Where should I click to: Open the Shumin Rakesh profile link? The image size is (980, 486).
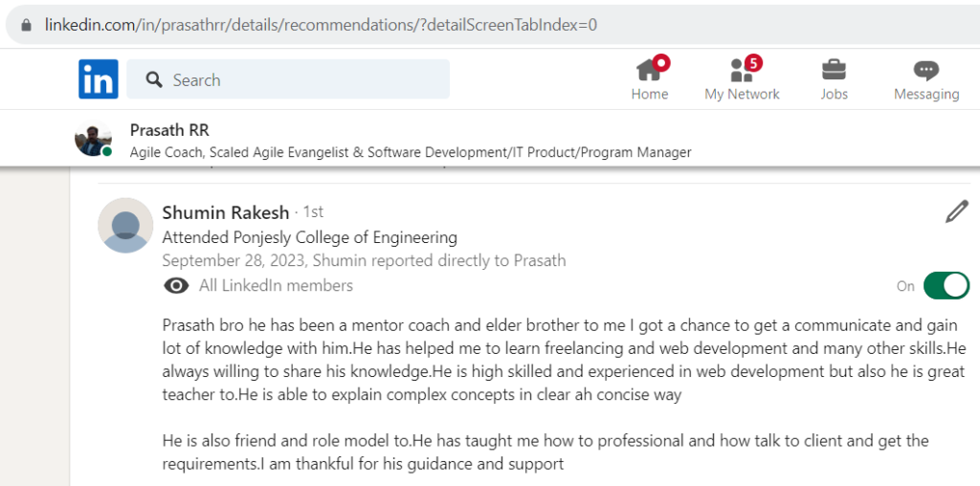226,212
